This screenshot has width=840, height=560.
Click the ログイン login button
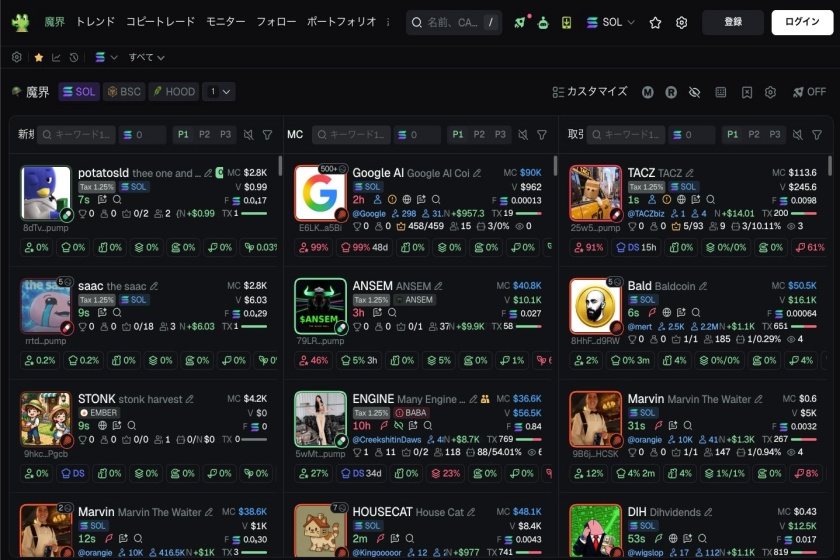pos(802,22)
